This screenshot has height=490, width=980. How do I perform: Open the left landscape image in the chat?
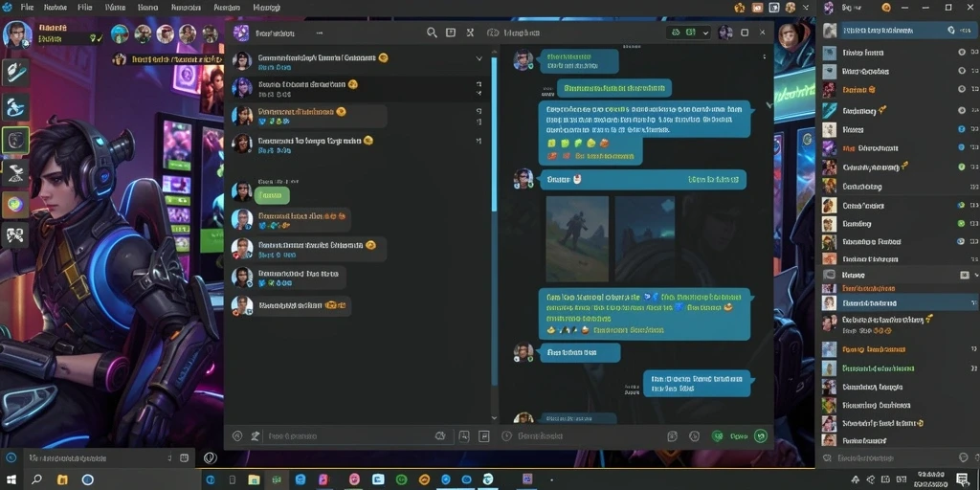pyautogui.click(x=577, y=238)
